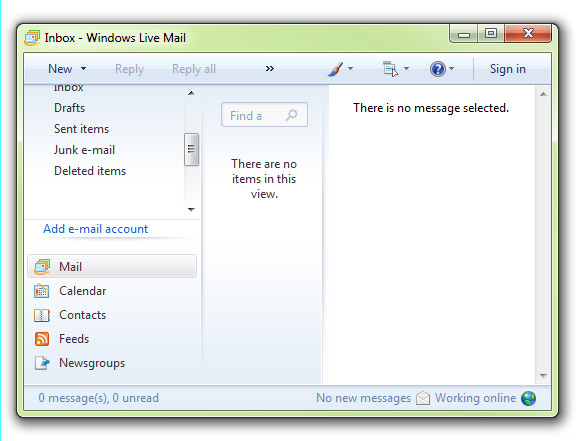Open the Drafts folder
Image resolution: width=578 pixels, height=441 pixels.
(69, 108)
